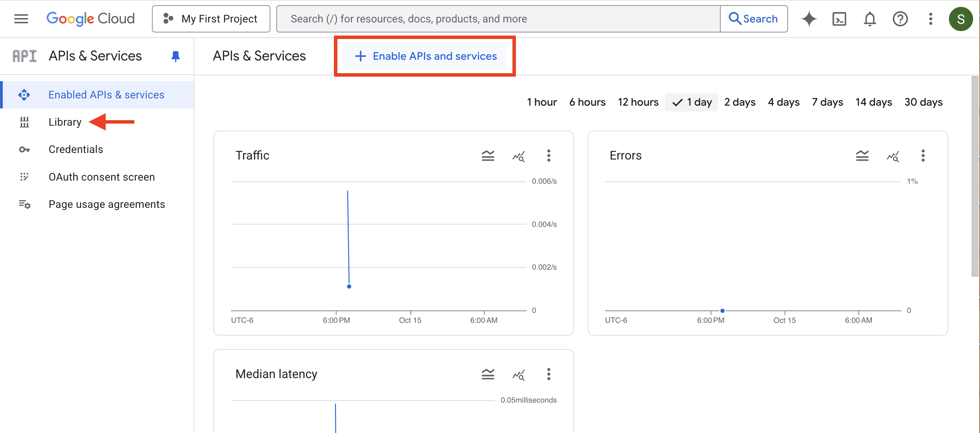Select the 1 hour time range

click(541, 102)
